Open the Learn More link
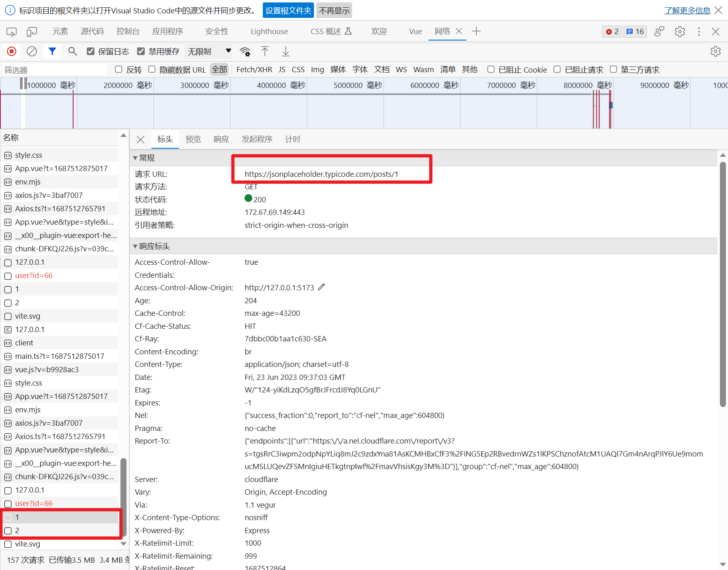This screenshot has height=570, width=728. pyautogui.click(x=687, y=10)
